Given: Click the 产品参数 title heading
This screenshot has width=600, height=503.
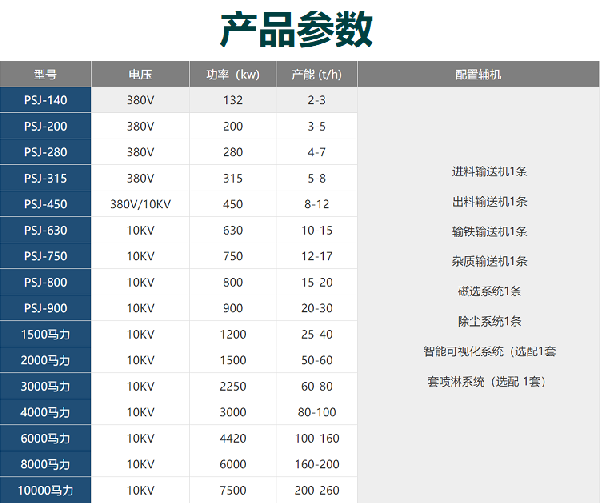Looking at the screenshot, I should (x=296, y=30).
